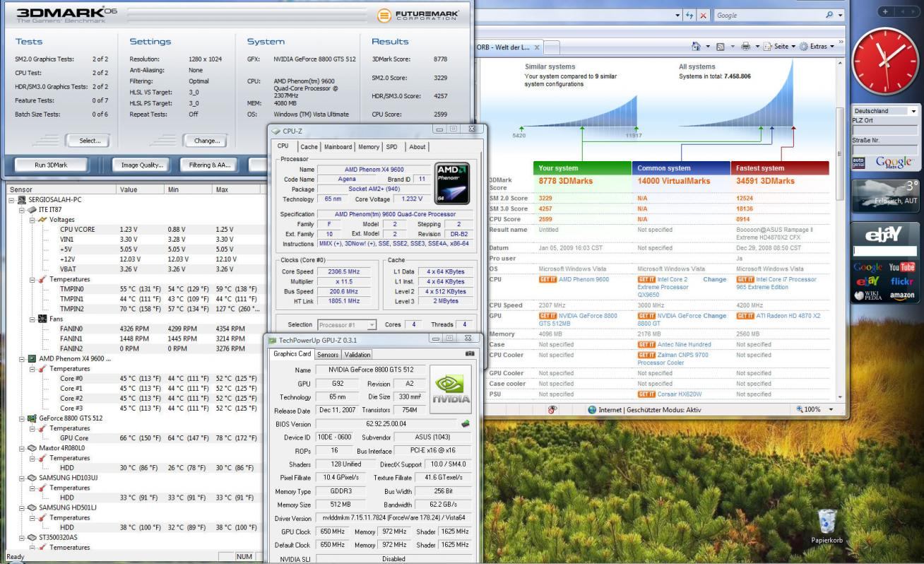This screenshot has height=564, width=924.
Task: Click the RSS feeds icon
Action: pos(720,47)
